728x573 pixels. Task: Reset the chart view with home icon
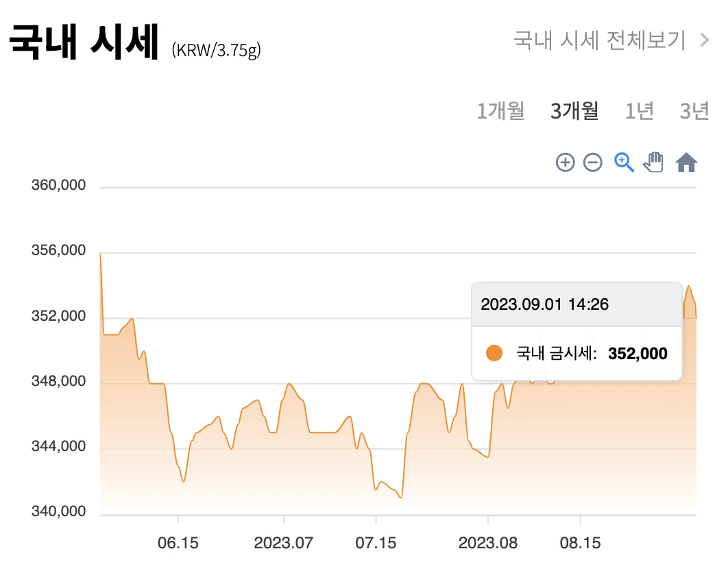[x=685, y=162]
